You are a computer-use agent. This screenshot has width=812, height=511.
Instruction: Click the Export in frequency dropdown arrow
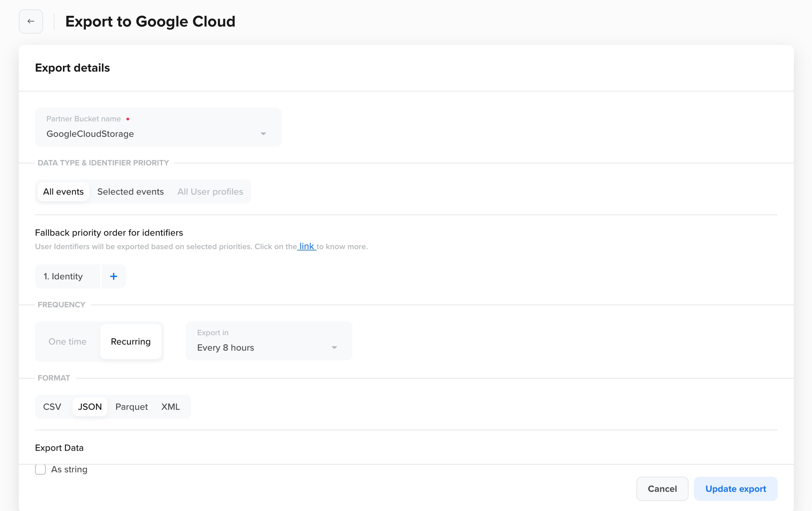click(334, 347)
